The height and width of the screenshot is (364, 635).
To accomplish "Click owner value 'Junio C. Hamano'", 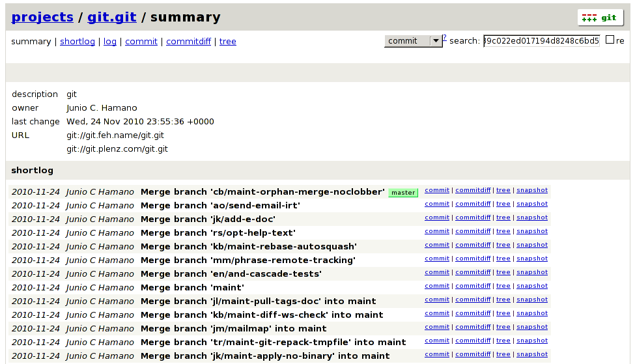I will pos(102,107).
